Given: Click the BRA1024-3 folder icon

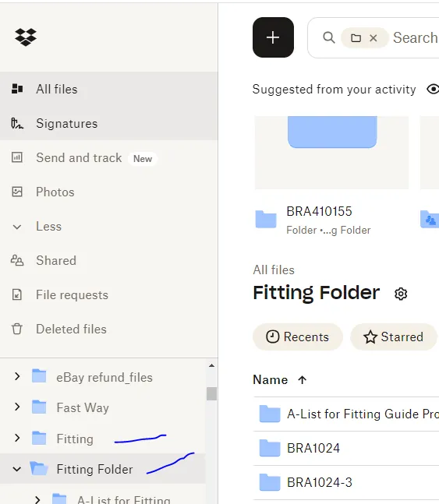Looking at the screenshot, I should [x=269, y=482].
